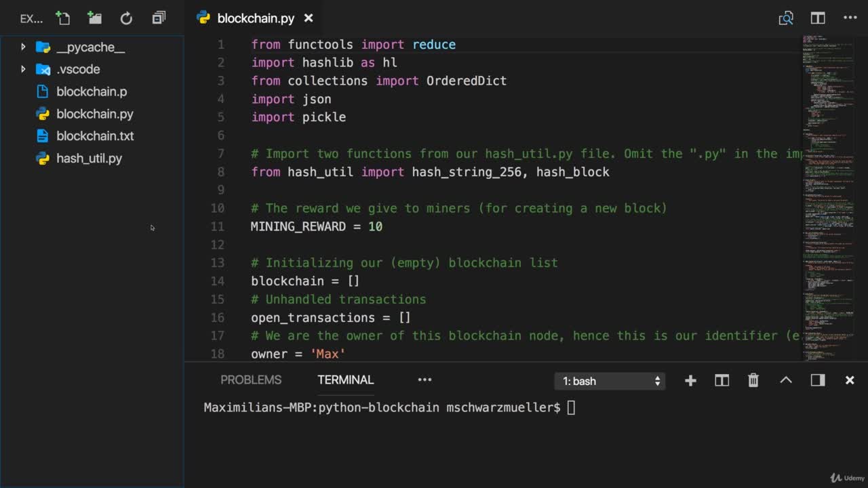Screen dimensions: 868x488
Task: Click the text file icon beside blockchain.txt
Action: click(43, 136)
